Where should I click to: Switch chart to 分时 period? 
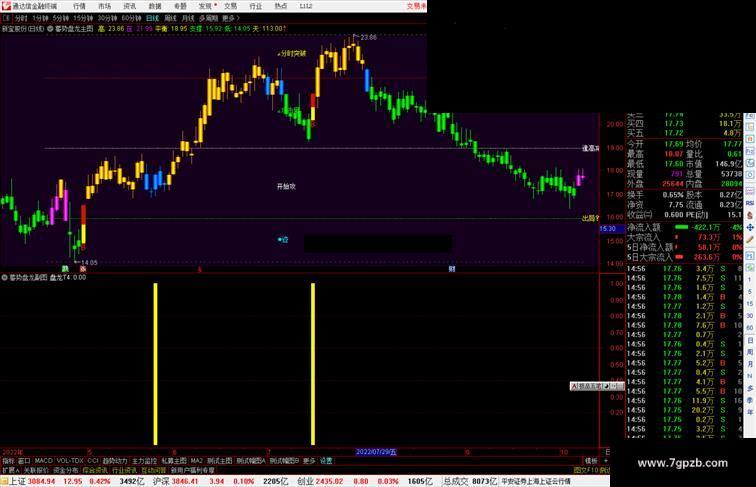click(21, 18)
